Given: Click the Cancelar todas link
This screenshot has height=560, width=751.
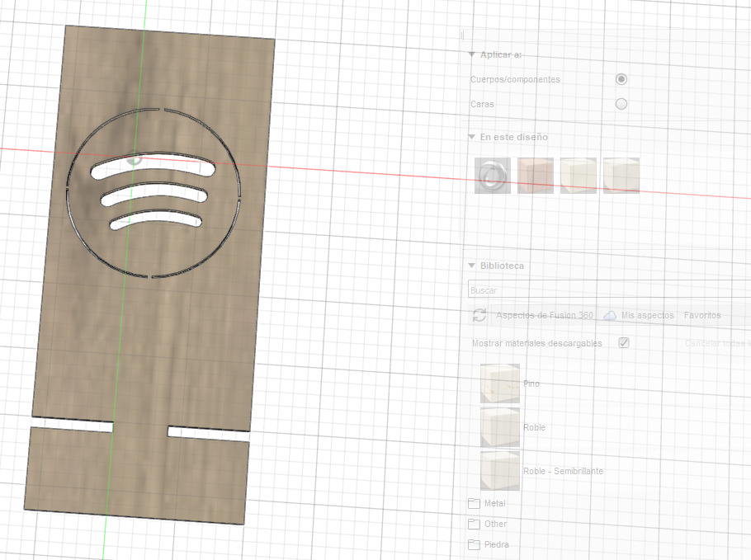Looking at the screenshot, I should pyautogui.click(x=718, y=343).
